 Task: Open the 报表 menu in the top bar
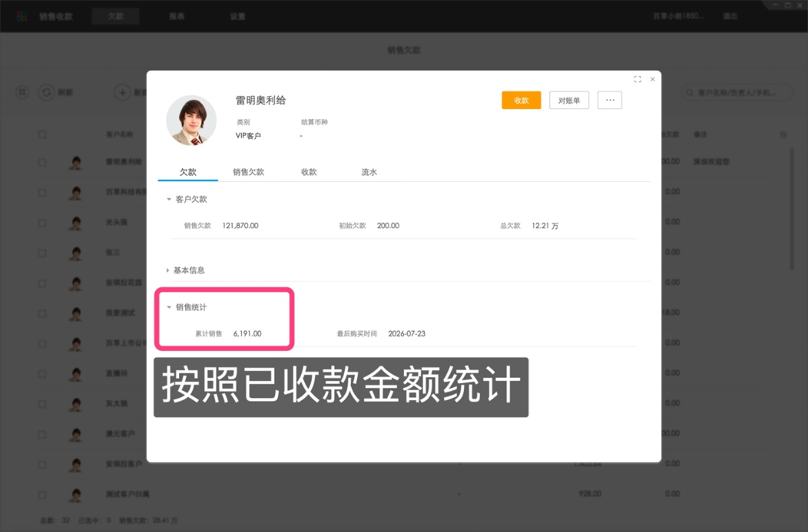pyautogui.click(x=177, y=16)
